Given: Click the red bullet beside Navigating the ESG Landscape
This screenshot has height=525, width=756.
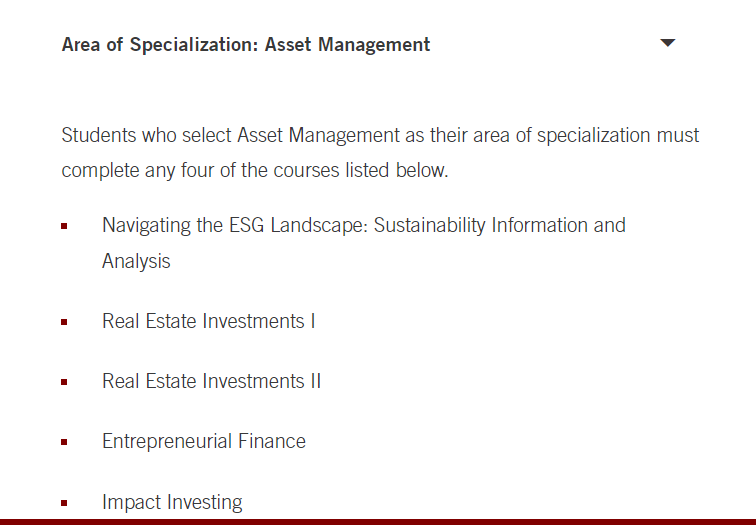Looking at the screenshot, I should coord(64,226).
